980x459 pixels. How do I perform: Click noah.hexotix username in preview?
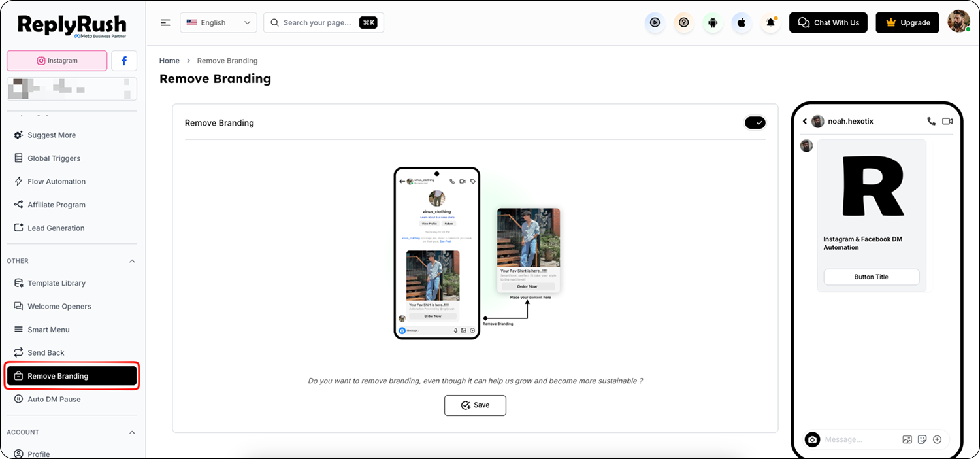pos(850,122)
